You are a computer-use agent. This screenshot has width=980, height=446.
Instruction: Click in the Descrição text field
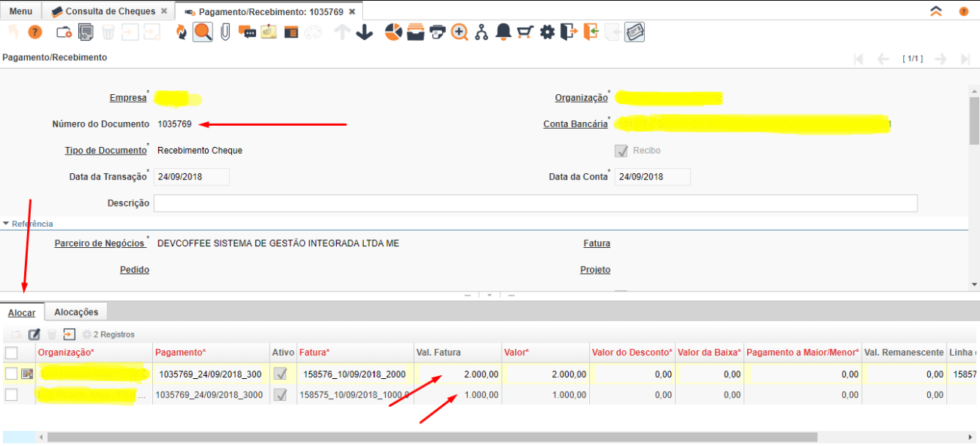535,203
